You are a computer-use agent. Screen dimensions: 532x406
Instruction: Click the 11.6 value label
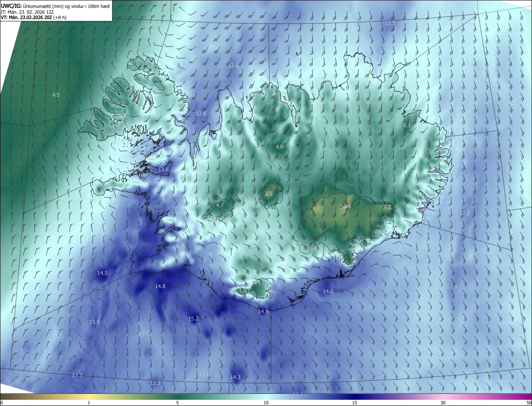[204, 374]
